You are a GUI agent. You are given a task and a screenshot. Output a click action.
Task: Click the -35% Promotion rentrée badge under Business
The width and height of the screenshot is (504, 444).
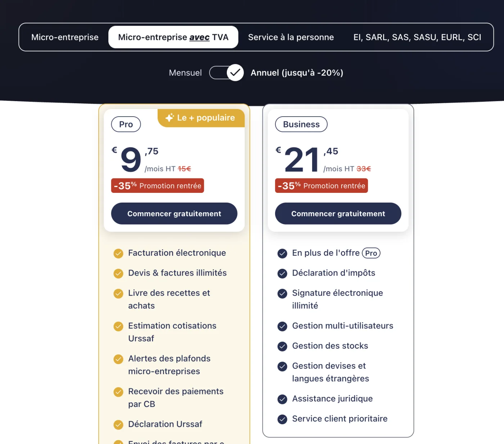tap(321, 186)
